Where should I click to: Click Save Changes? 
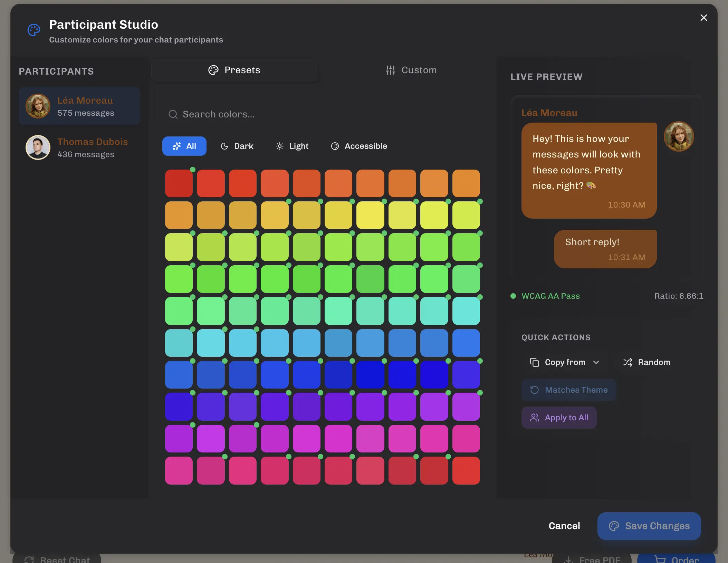649,526
